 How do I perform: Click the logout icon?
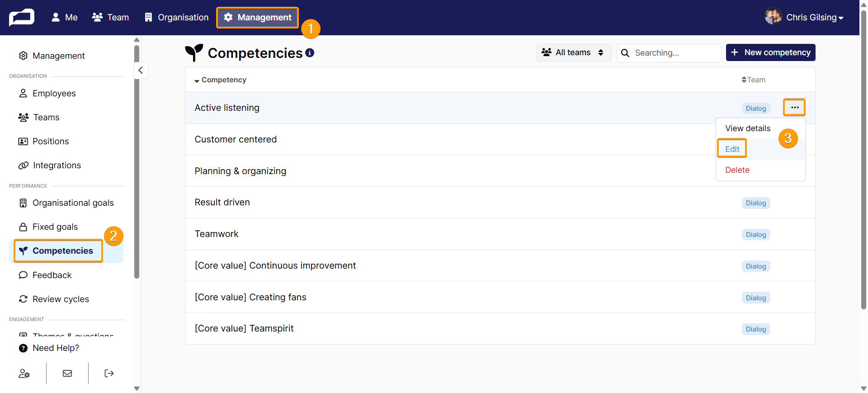tap(109, 373)
